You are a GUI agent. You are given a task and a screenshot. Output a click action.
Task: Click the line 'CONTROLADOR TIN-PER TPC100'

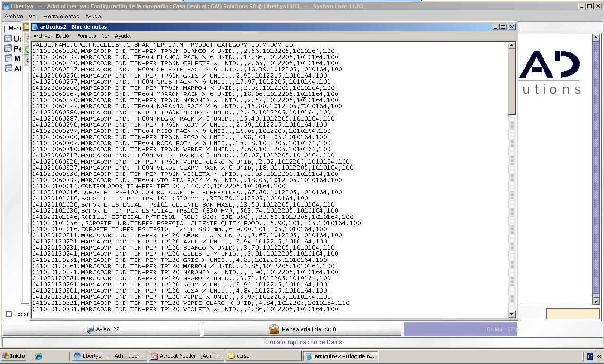(x=158, y=186)
